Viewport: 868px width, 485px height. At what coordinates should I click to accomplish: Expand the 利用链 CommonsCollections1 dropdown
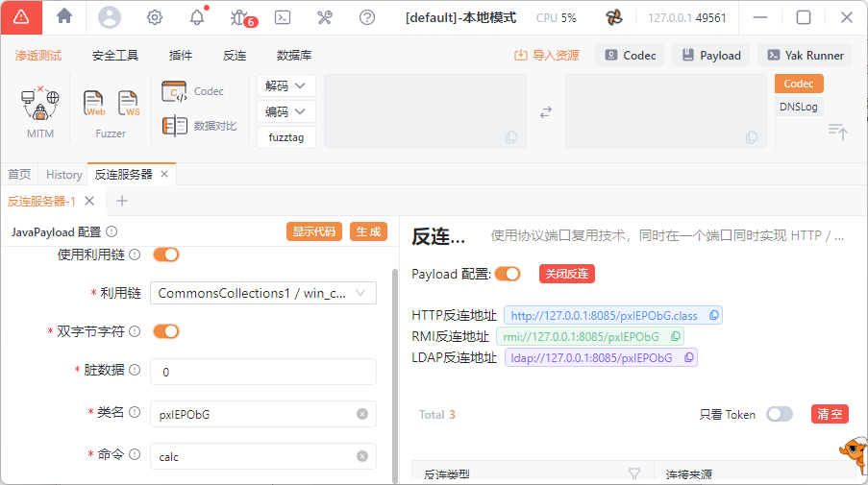[x=262, y=293]
